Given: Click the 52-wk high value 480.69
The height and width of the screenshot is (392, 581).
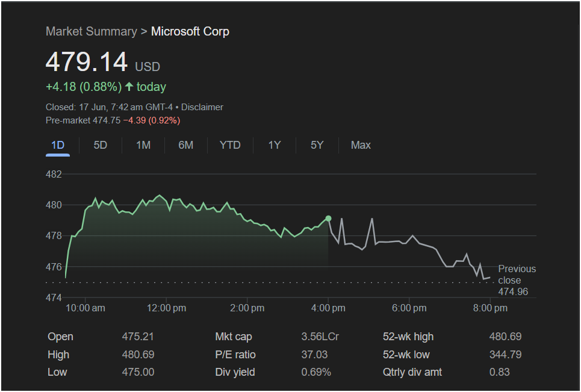Looking at the screenshot, I should coord(505,337).
